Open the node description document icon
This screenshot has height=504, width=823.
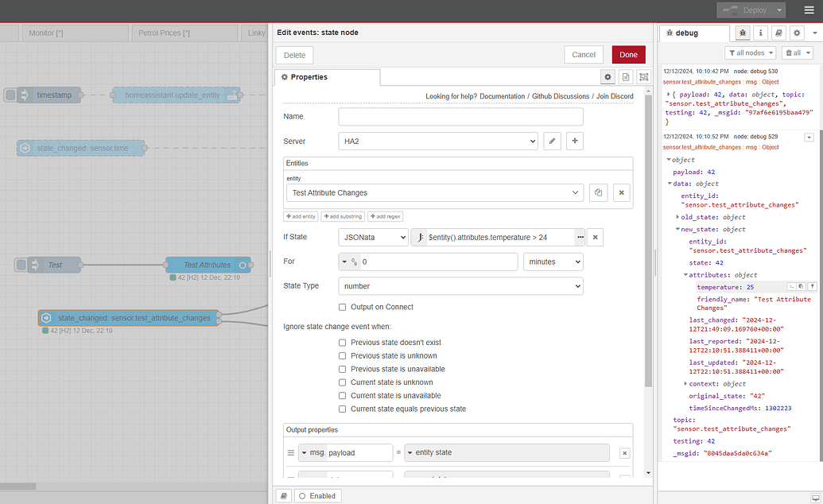[x=626, y=77]
